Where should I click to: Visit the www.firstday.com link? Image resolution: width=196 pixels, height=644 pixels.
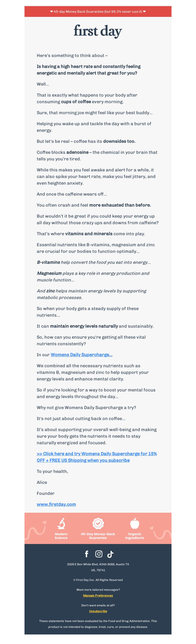click(56, 504)
